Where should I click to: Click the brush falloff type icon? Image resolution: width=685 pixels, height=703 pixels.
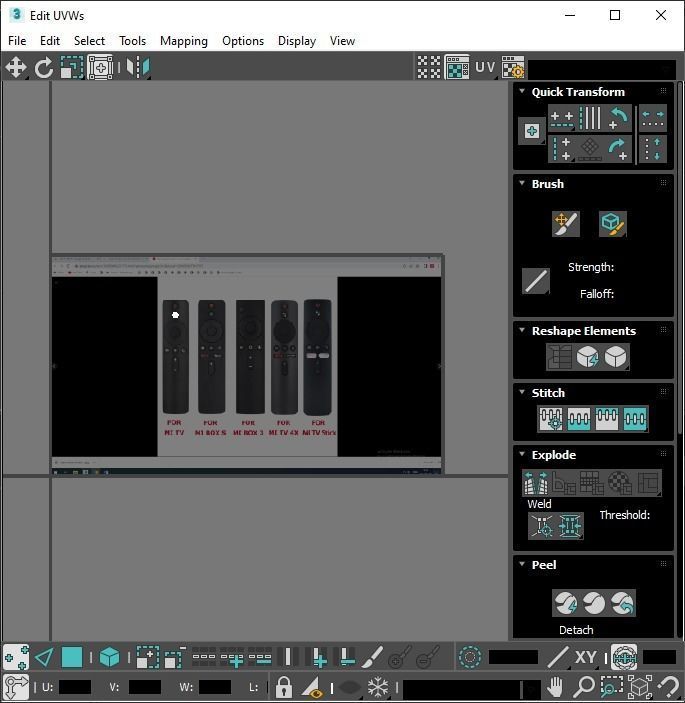[536, 281]
